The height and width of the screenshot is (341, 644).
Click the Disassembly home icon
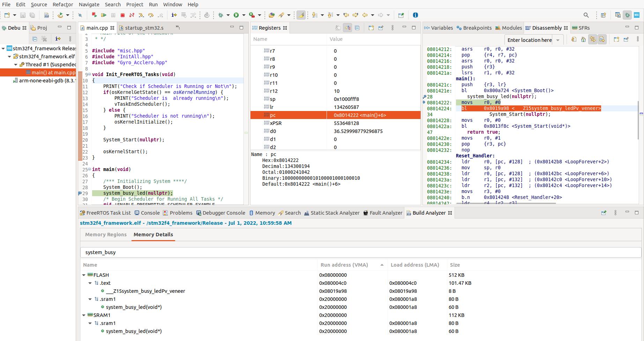(x=583, y=39)
